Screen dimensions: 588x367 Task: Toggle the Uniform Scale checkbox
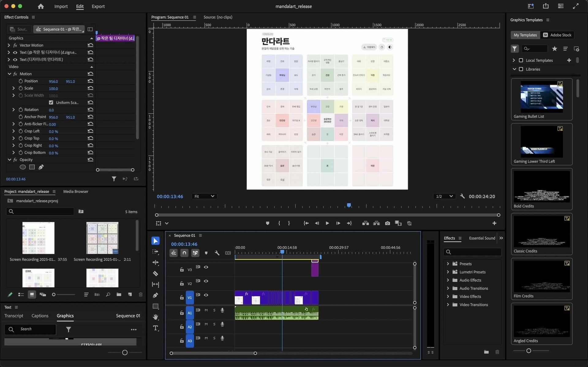tap(51, 103)
